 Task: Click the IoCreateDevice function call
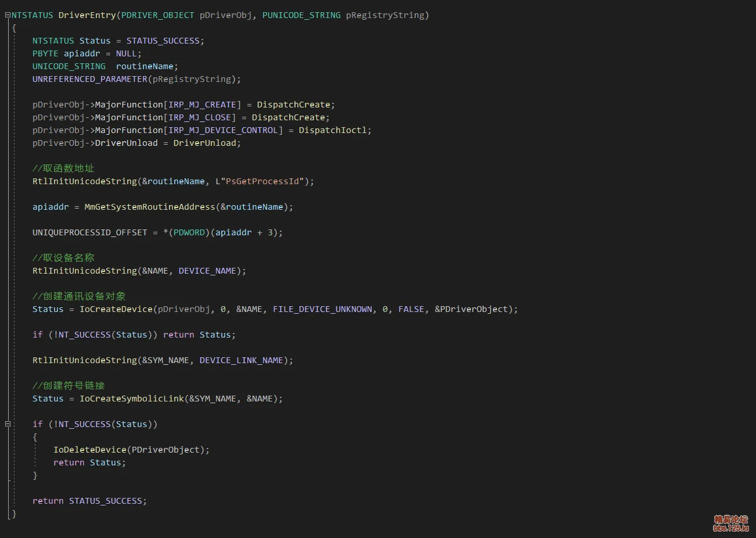coord(116,309)
